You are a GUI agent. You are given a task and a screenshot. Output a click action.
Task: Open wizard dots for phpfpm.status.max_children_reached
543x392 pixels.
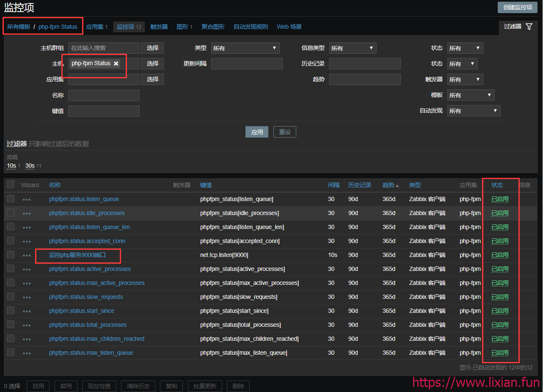pyautogui.click(x=27, y=339)
